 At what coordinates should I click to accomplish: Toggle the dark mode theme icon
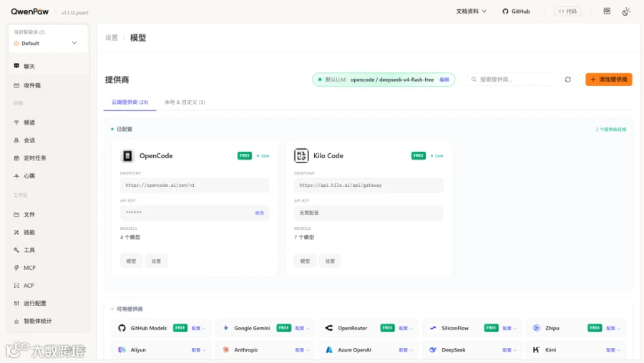[626, 11]
